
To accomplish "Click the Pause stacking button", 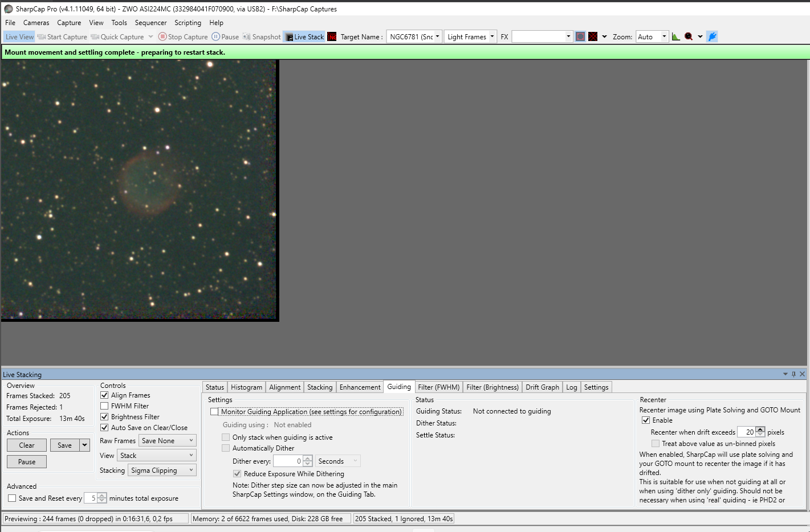I will pos(27,461).
